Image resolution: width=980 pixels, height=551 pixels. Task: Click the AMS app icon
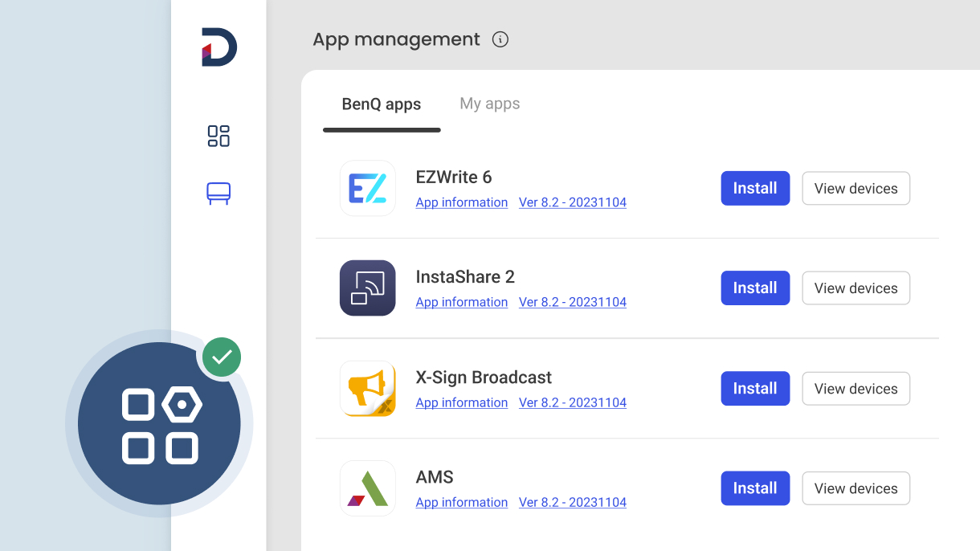(x=367, y=488)
